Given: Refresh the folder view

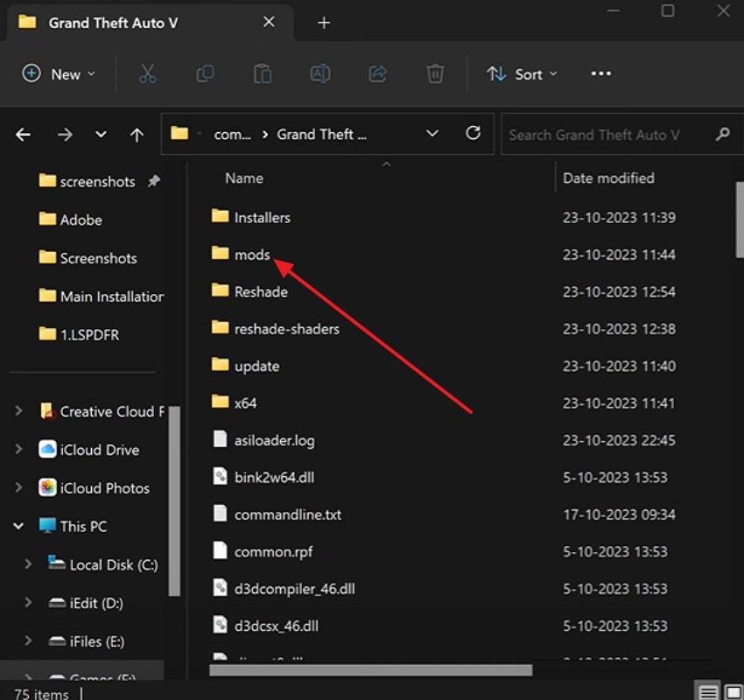Looking at the screenshot, I should (x=474, y=133).
